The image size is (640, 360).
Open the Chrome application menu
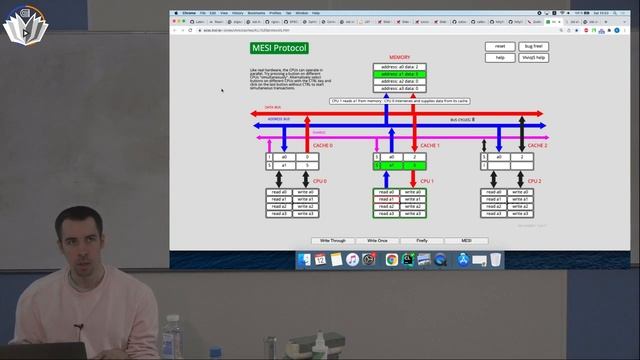(x=189, y=13)
